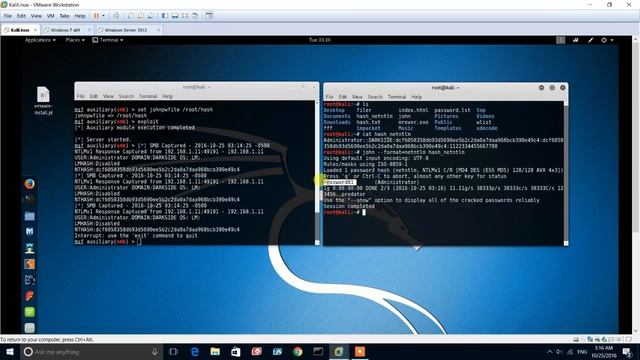Image resolution: width=640 pixels, height=360 pixels.
Task: Launch the terminal from the Kali dock
Action: pyautogui.click(x=29, y=200)
